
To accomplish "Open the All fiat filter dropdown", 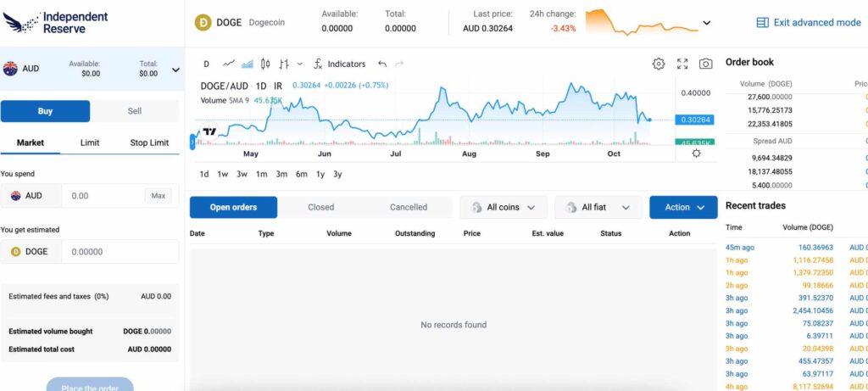I will tap(598, 207).
